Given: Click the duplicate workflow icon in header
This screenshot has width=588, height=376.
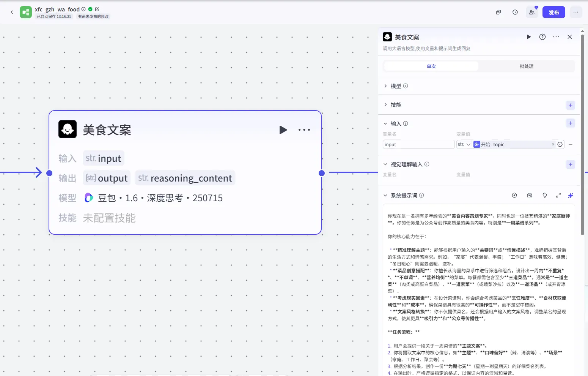Looking at the screenshot, I should click(498, 12).
